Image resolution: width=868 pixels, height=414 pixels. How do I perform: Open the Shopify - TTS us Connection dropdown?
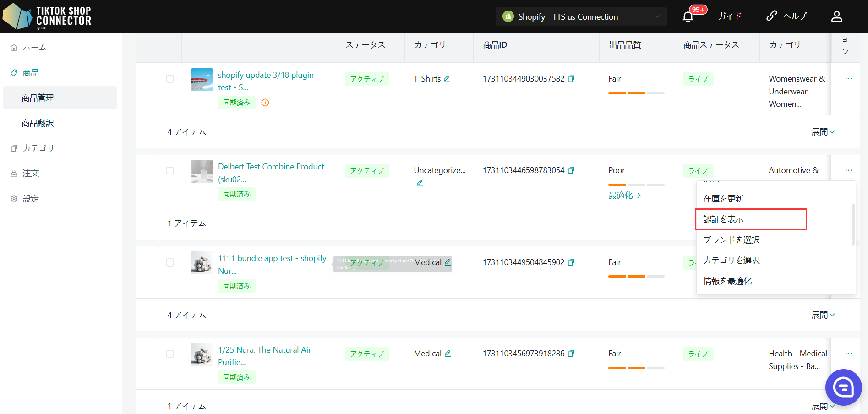click(581, 16)
